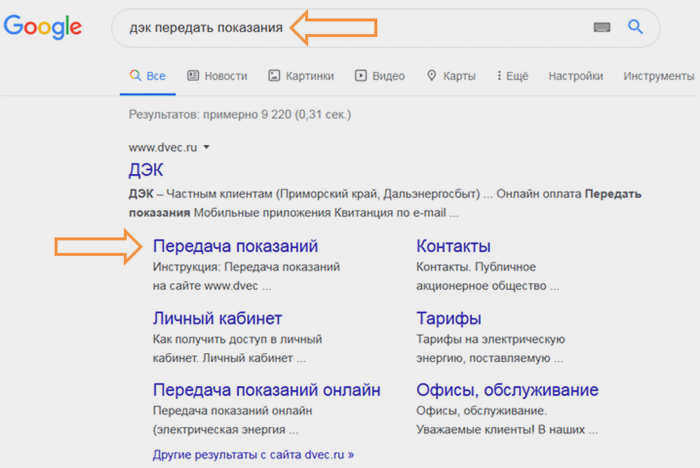Open the Передача показаний link
Screen dimensions: 700x468
[x=235, y=246]
